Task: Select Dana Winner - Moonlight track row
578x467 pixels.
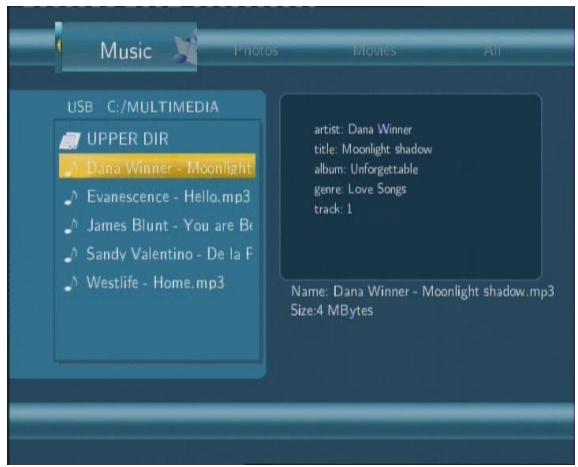Action: click(x=157, y=167)
